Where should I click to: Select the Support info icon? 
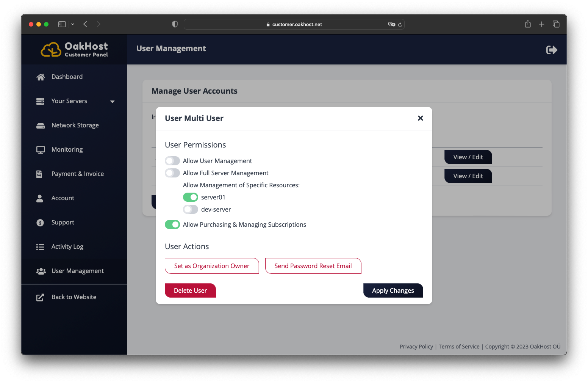(x=40, y=223)
